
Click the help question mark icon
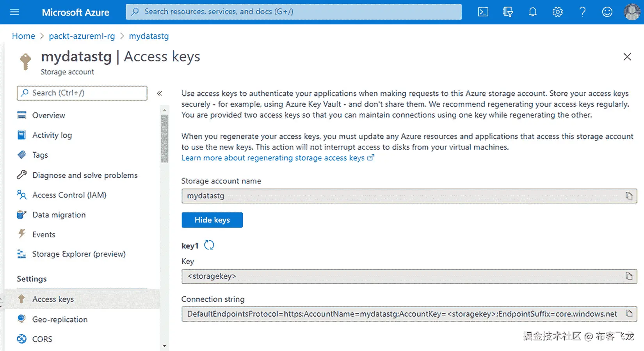click(x=582, y=12)
